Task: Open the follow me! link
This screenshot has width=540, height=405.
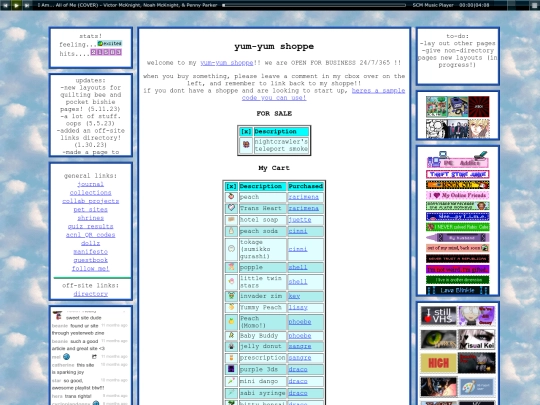Action: (x=91, y=268)
